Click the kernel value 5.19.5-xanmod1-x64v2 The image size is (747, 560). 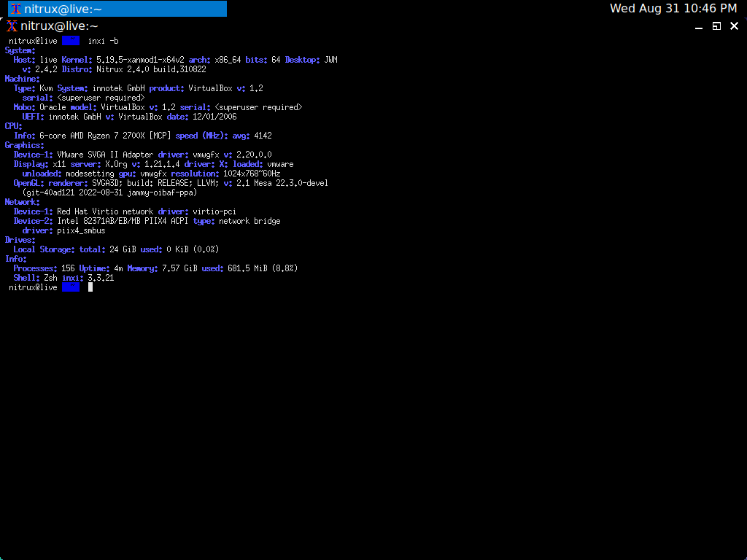pos(140,60)
